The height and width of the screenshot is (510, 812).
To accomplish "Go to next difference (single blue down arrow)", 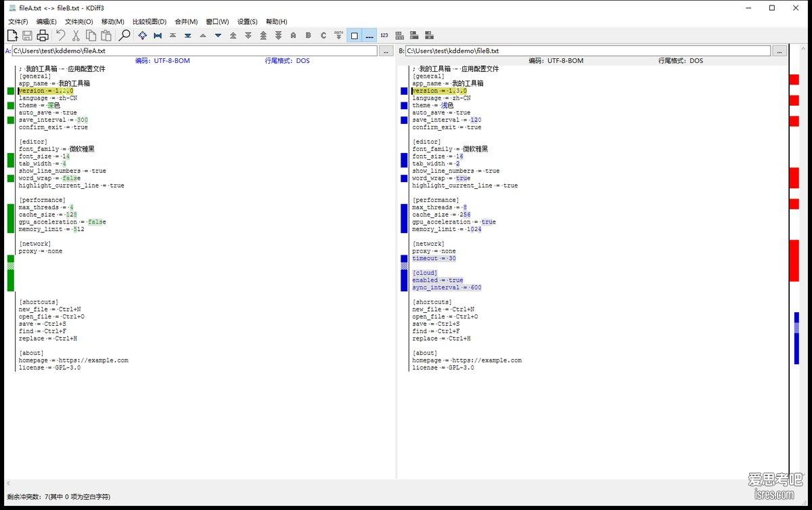I will click(218, 35).
